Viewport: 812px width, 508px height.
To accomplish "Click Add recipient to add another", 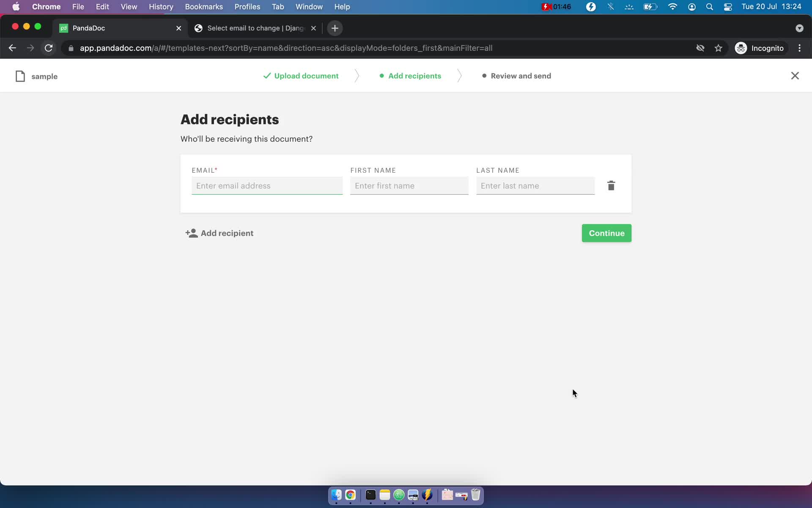I will [x=219, y=233].
